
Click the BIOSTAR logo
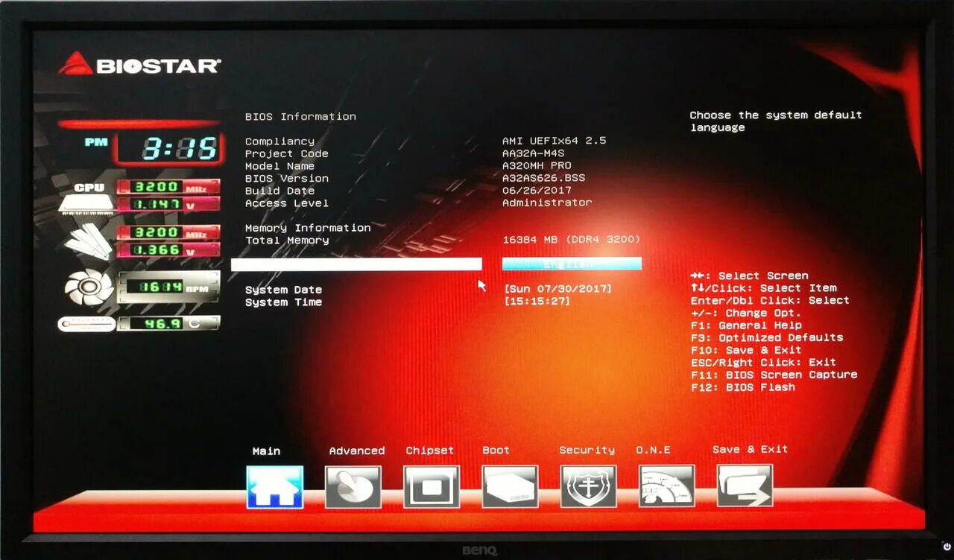pos(139,64)
